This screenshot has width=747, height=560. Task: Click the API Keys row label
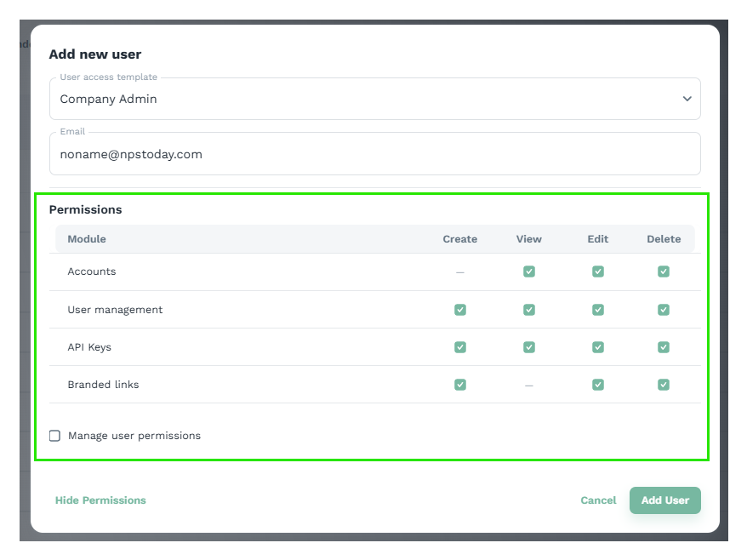pos(89,347)
